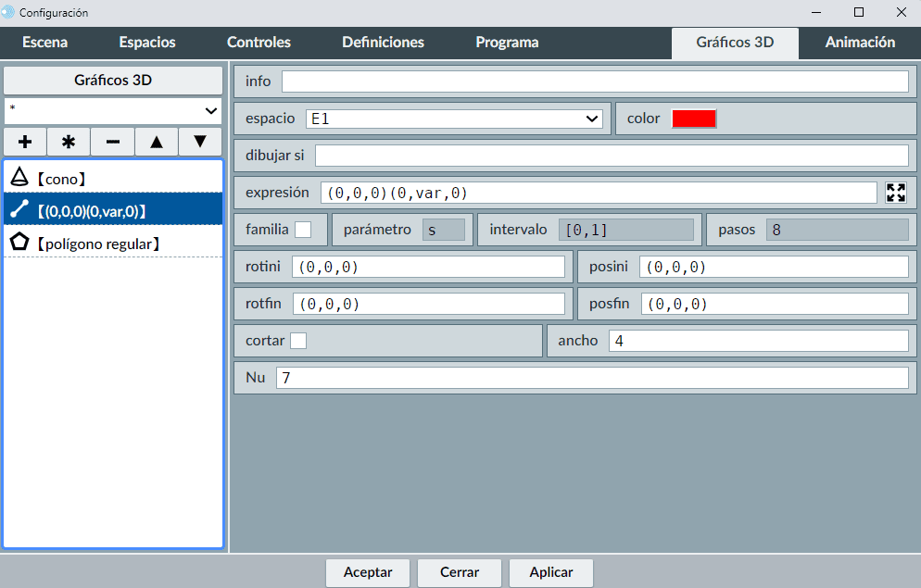Open the Definiciones tab

coord(383,43)
